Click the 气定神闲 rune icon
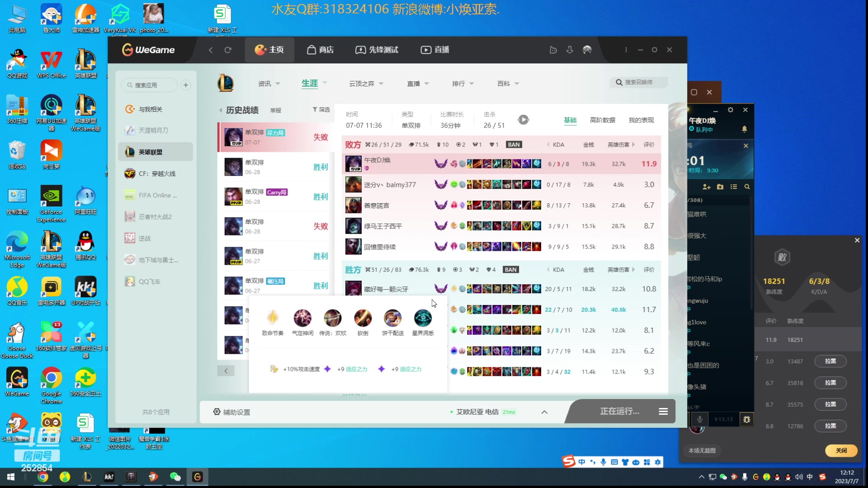The image size is (868, 488). 302,318
